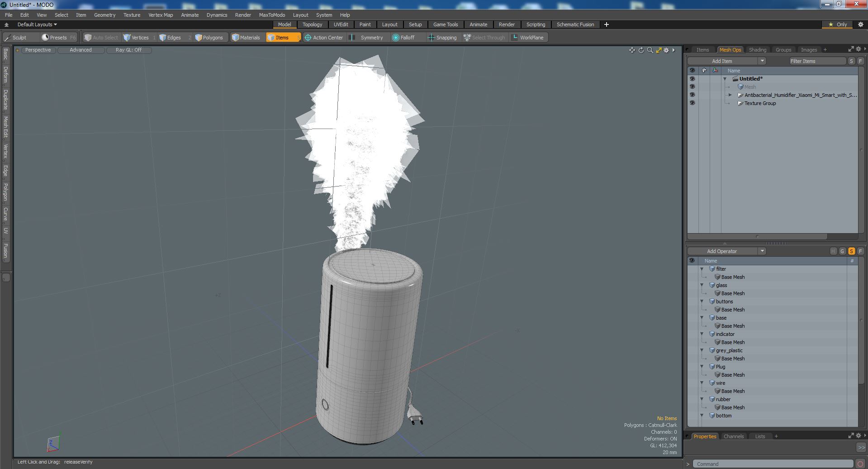The width and height of the screenshot is (868, 469).
Task: Enable the Falloff tool
Action: (403, 38)
